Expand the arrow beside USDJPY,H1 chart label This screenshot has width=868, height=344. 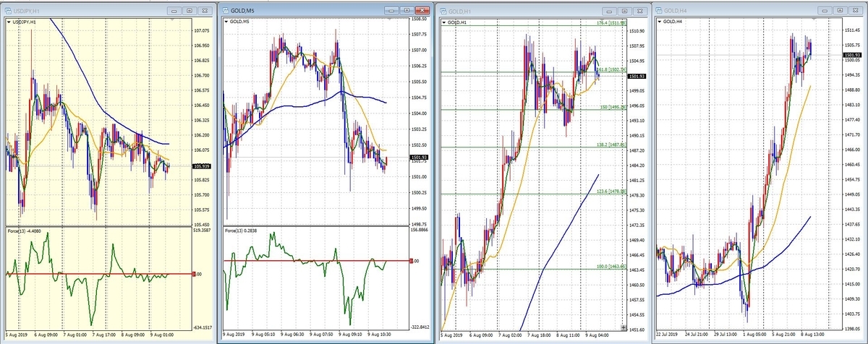click(x=9, y=22)
